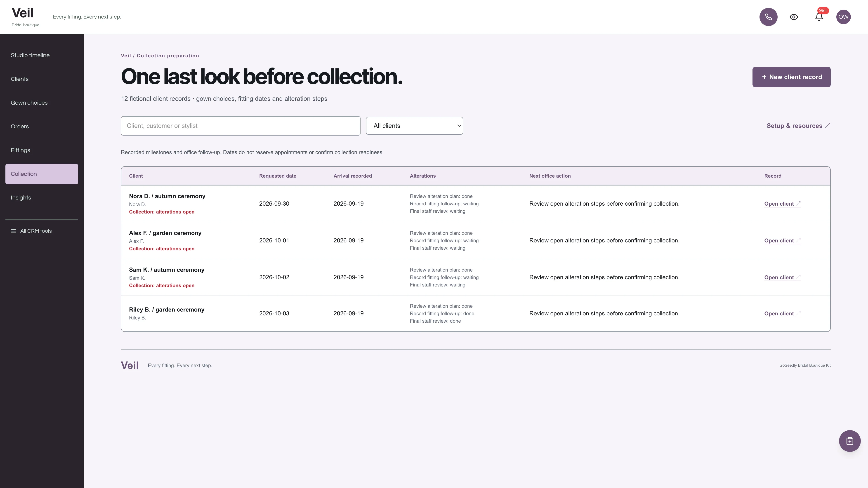Open Setup & resources link

798,126
